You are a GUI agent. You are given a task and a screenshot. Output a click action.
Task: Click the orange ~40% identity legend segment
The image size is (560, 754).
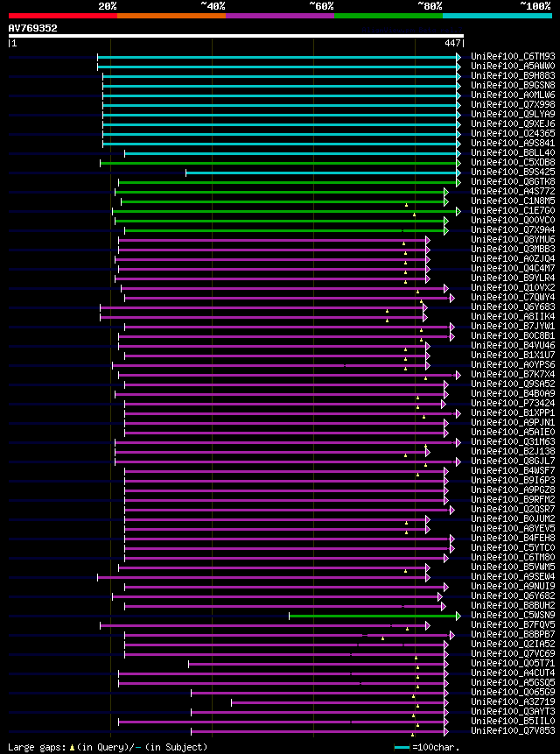point(171,16)
